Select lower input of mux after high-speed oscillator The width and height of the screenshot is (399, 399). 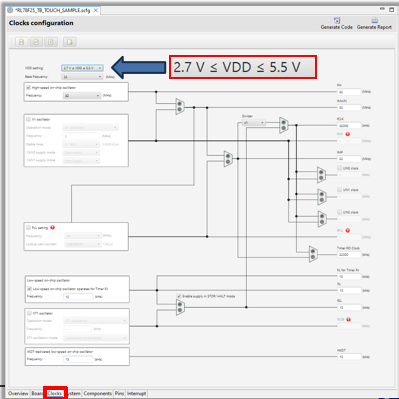[180, 109]
